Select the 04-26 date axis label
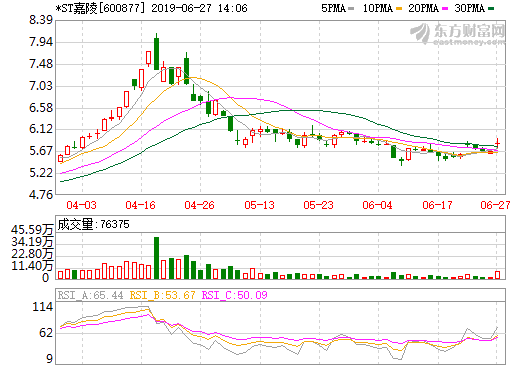 point(199,205)
